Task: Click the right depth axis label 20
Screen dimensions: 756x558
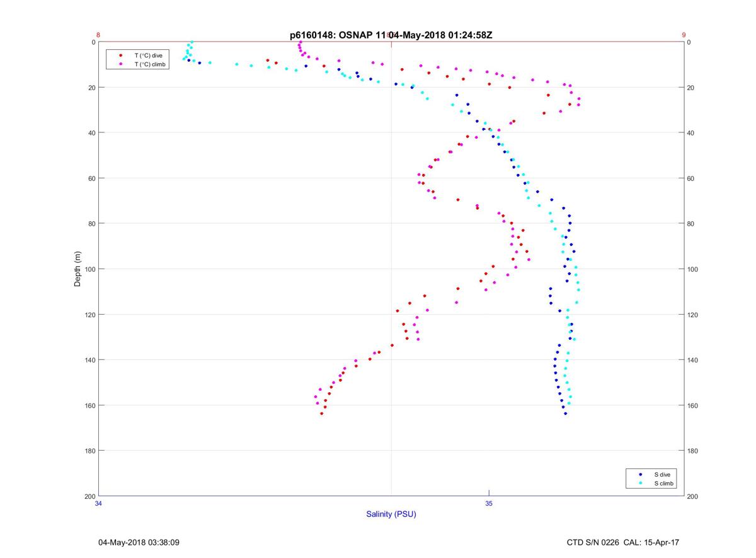Action: (x=691, y=88)
